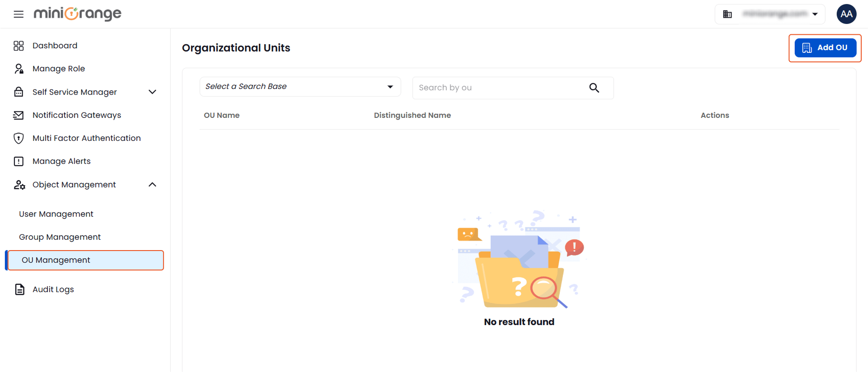The width and height of the screenshot is (868, 372).
Task: Click the Manage Alerts exclamation icon
Action: pos(19,161)
